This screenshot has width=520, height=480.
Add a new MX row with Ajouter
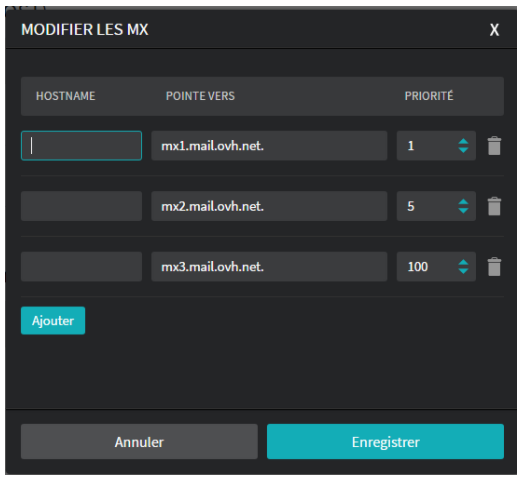53,320
